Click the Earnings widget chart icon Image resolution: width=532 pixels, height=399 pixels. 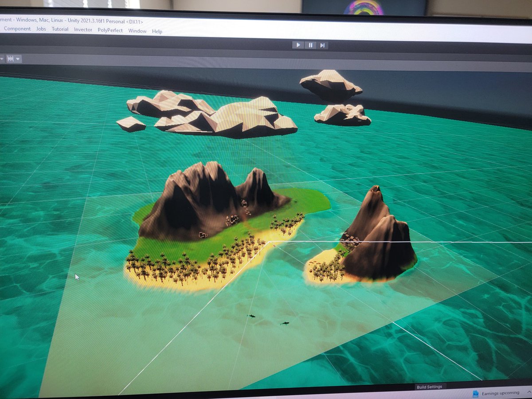476,394
